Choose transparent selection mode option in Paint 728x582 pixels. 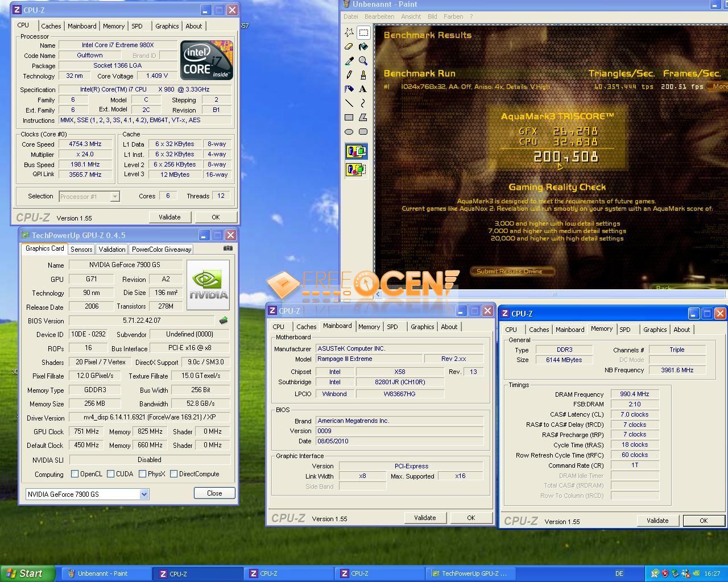[356, 169]
